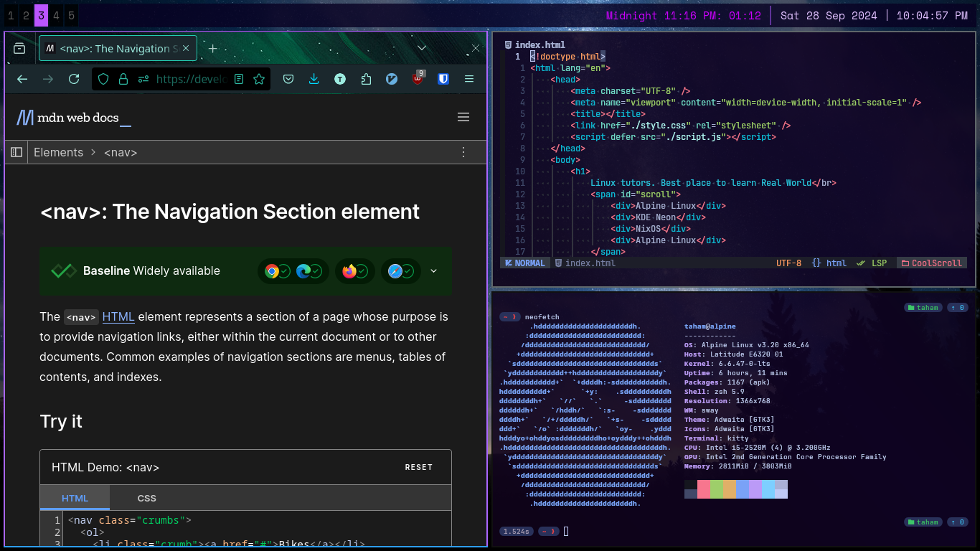Save page to Pocket
Image resolution: width=980 pixels, height=551 pixels.
pyautogui.click(x=288, y=79)
